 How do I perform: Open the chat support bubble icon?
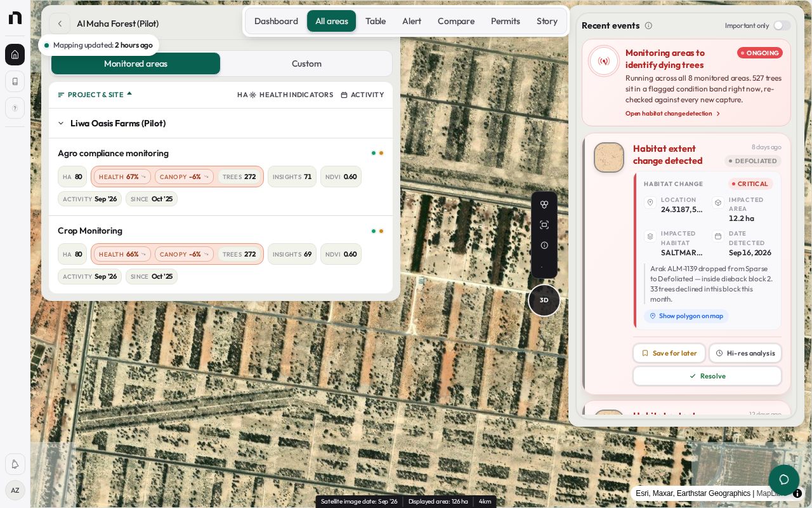pos(784,480)
